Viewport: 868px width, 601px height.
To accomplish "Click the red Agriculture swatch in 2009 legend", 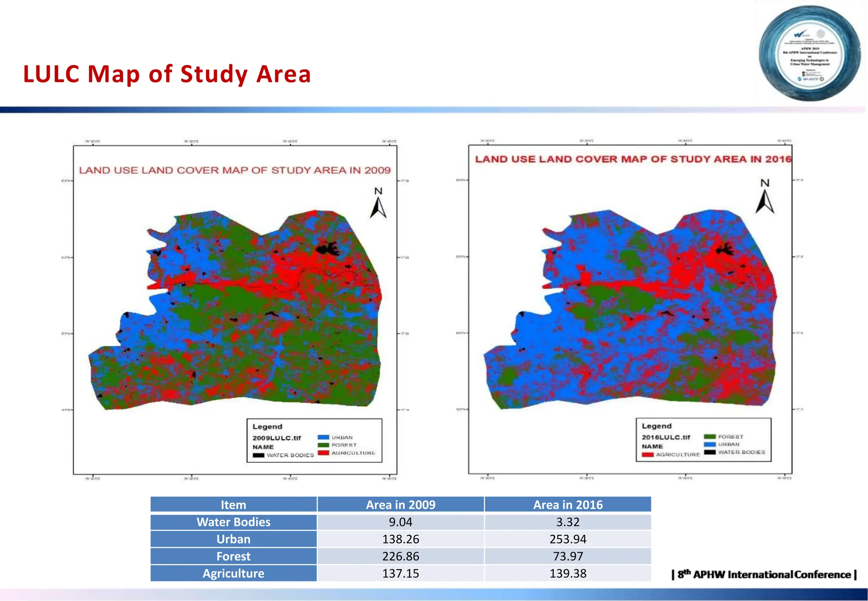I will 323,453.
